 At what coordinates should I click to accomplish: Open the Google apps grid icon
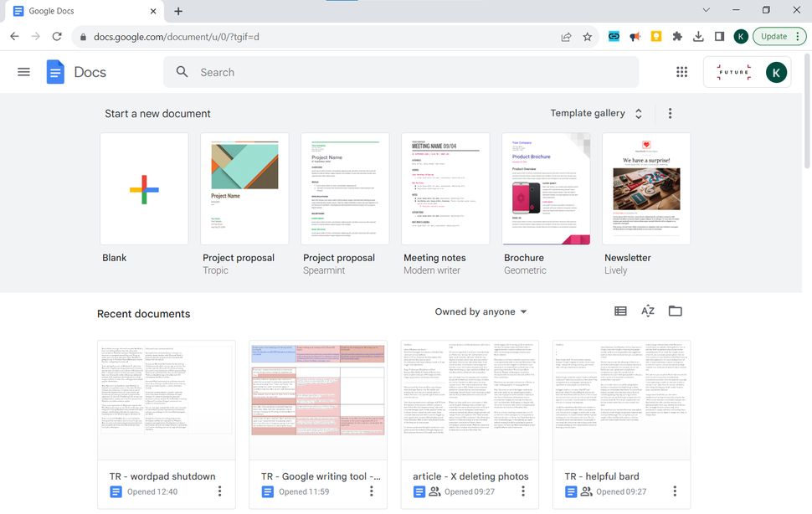682,72
